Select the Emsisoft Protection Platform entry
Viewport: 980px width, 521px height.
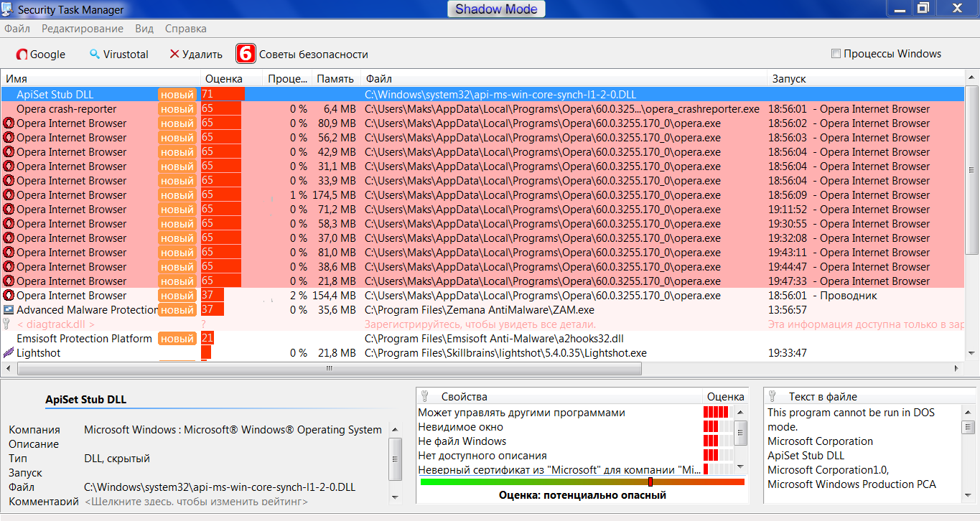[x=84, y=339]
